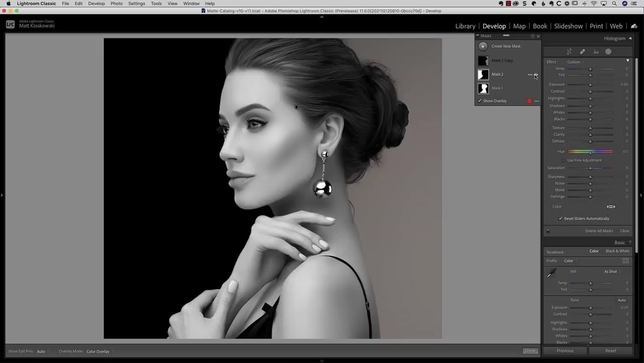Switch to the Print module
This screenshot has height=363, width=644.
coord(596,26)
